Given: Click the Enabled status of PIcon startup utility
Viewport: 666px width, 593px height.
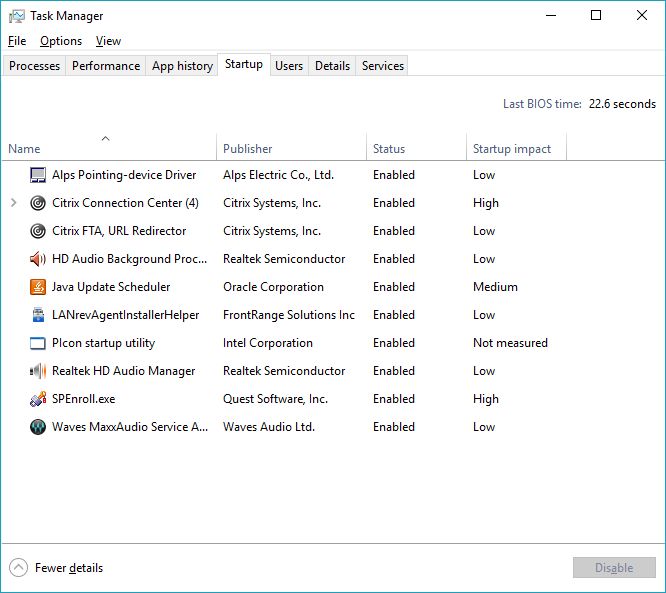Looking at the screenshot, I should [394, 343].
